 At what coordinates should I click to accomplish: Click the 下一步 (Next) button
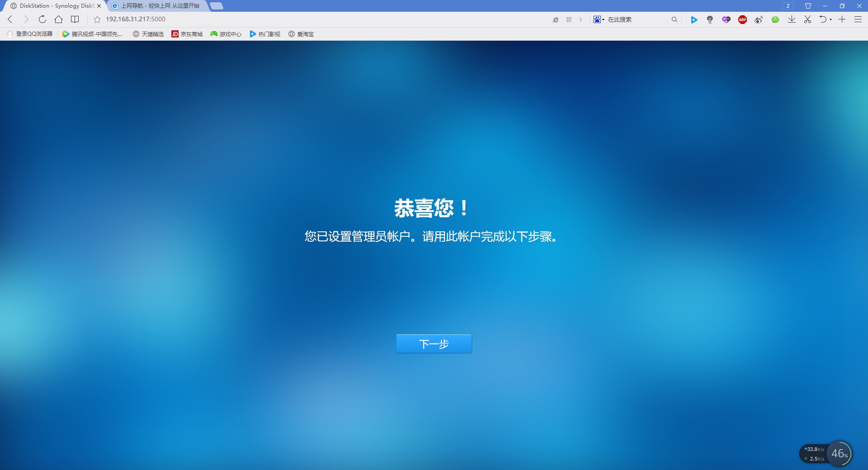[434, 344]
